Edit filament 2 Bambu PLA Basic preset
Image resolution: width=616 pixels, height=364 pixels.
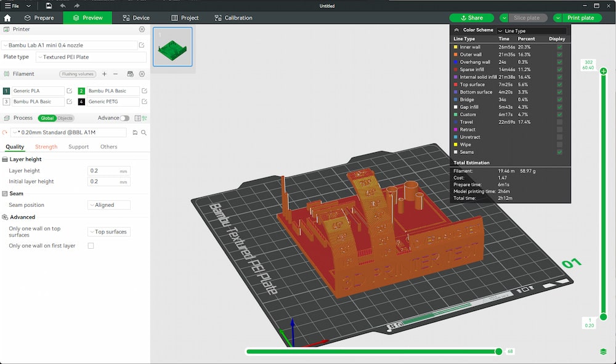144,91
